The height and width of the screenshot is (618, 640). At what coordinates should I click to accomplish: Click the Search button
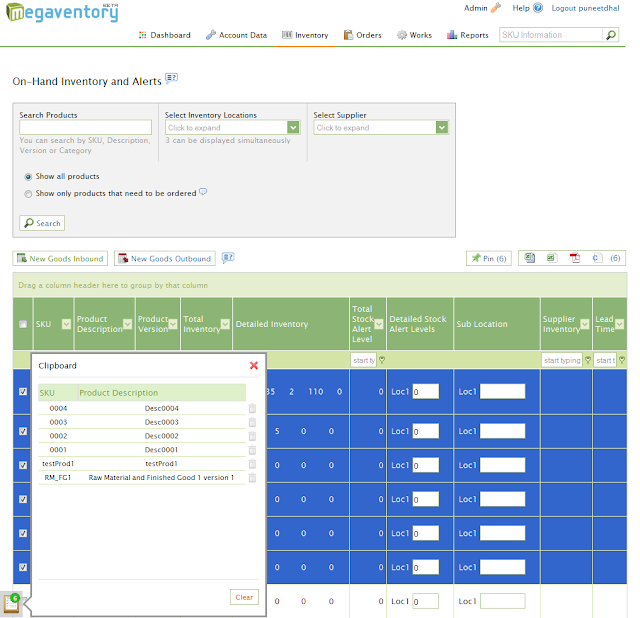coord(42,223)
